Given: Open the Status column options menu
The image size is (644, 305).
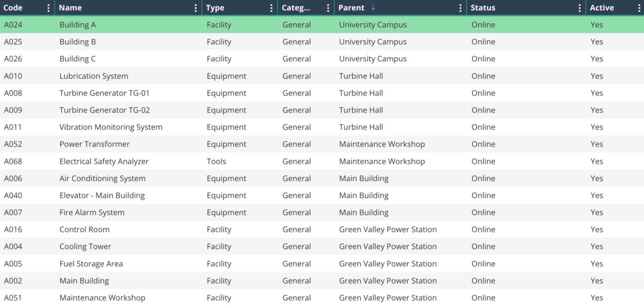Looking at the screenshot, I should coord(579,8).
